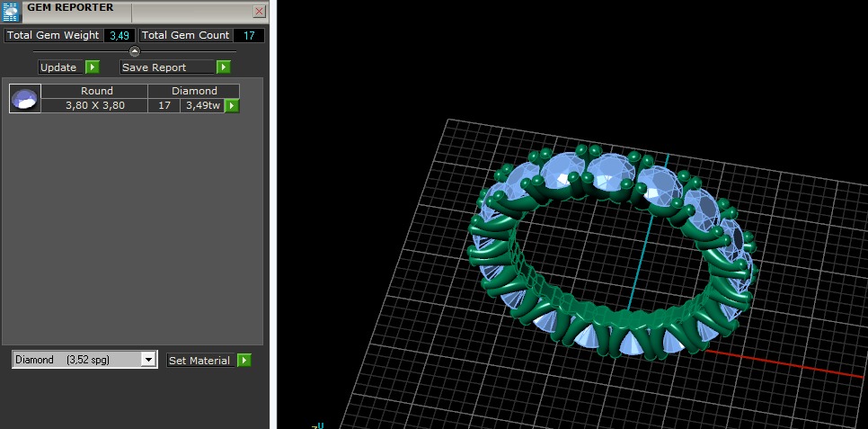Image resolution: width=868 pixels, height=429 pixels.
Task: Click the 3,80 X 3,80 size cell
Action: pyautogui.click(x=94, y=105)
